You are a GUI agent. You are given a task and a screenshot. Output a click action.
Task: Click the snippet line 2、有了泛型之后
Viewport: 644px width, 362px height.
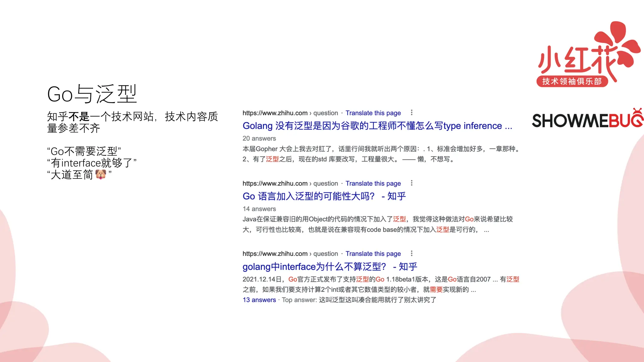click(x=348, y=159)
